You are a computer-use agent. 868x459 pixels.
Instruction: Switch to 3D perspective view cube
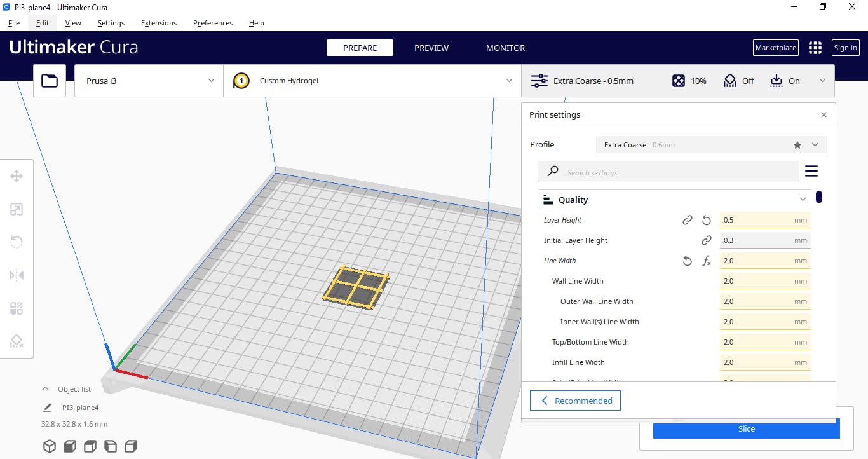coord(49,446)
